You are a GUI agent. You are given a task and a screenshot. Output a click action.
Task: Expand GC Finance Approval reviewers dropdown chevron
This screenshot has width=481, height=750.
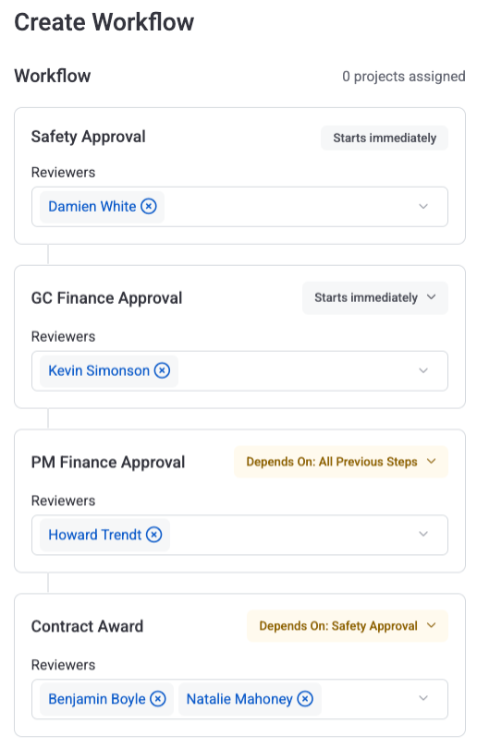click(423, 371)
